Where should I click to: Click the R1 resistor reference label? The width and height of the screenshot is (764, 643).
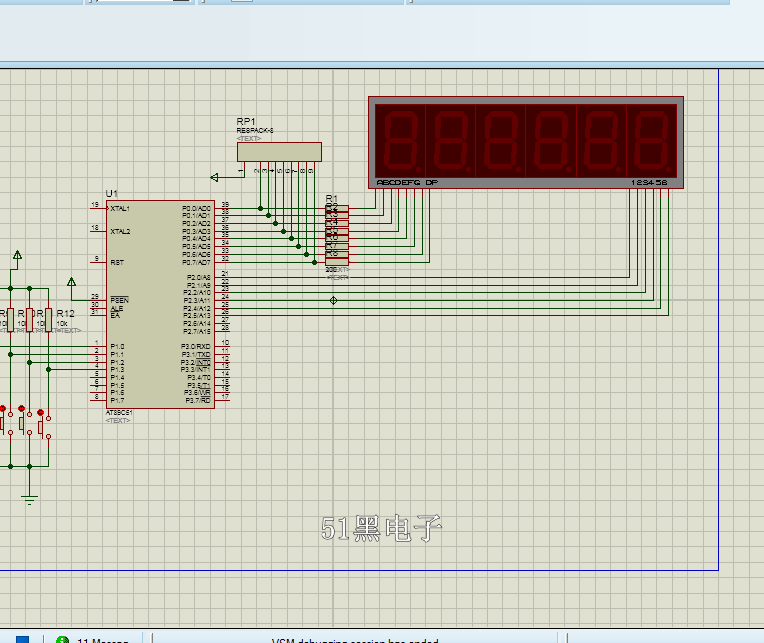pyautogui.click(x=331, y=198)
